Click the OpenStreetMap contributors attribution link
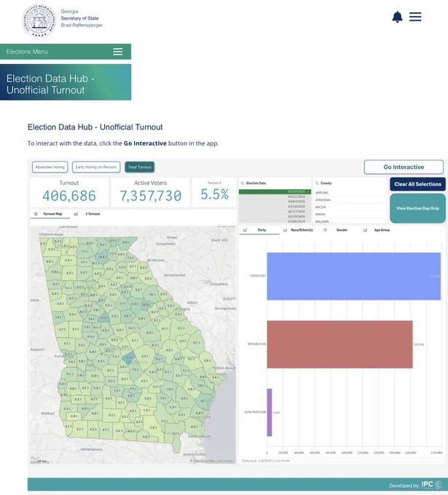448x495 pixels. click(212, 461)
